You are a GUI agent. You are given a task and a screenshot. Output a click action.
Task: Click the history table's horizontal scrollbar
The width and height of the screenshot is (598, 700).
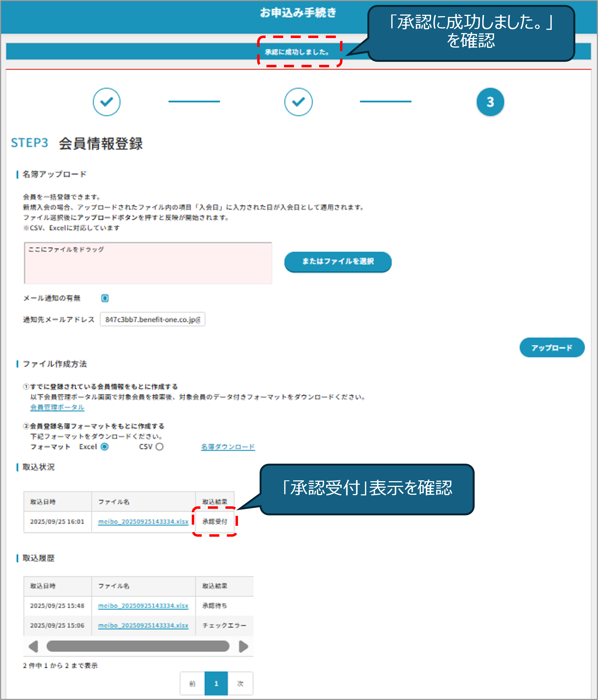[138, 646]
